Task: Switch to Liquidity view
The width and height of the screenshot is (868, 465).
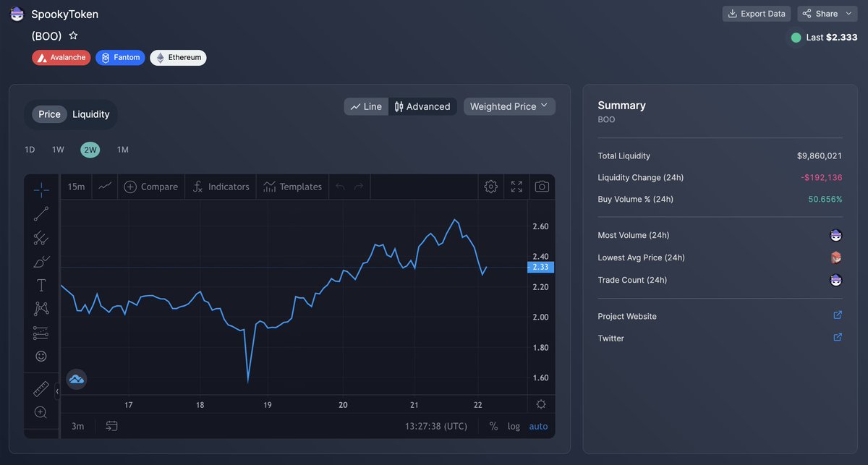Action: click(x=91, y=114)
